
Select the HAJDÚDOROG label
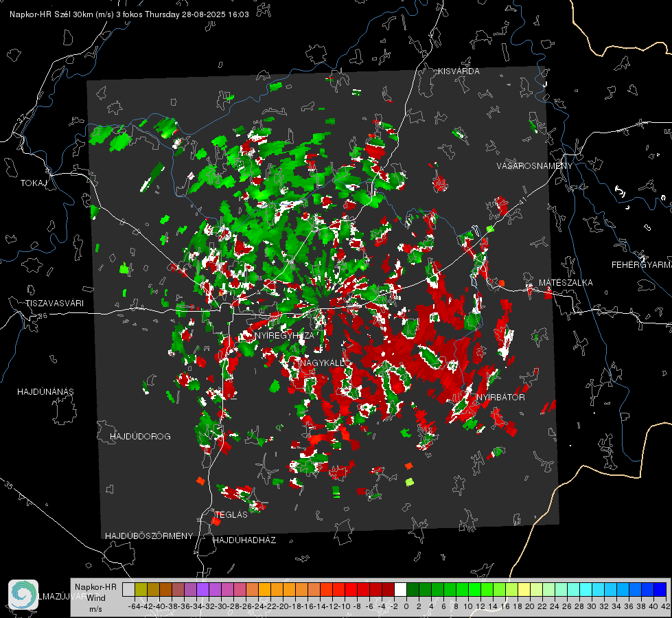[140, 437]
